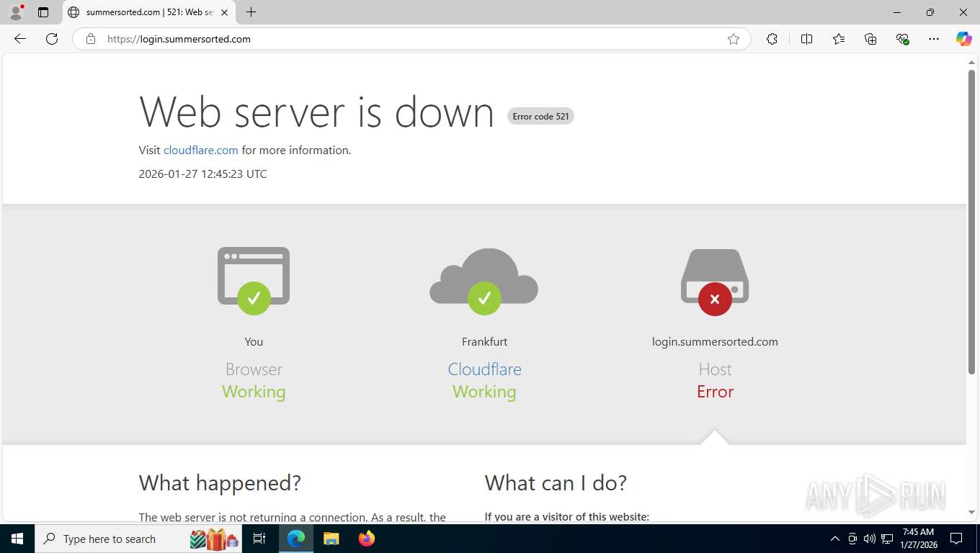Click the taskbar search box
The height and width of the screenshot is (553, 980).
[138, 539]
